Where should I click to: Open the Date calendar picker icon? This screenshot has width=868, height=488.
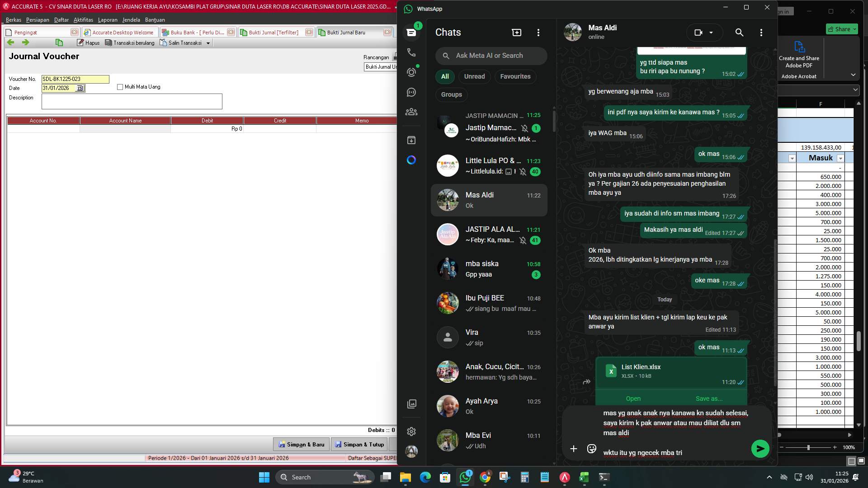tap(80, 88)
